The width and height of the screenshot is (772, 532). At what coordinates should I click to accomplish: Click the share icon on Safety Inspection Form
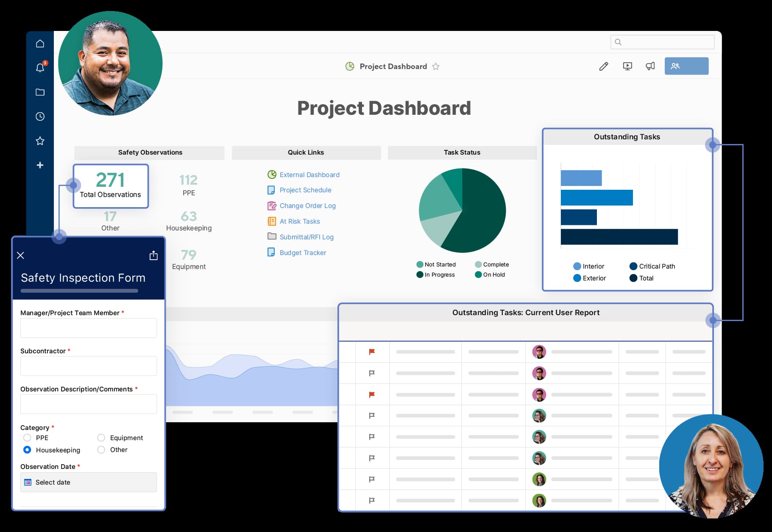click(x=153, y=255)
